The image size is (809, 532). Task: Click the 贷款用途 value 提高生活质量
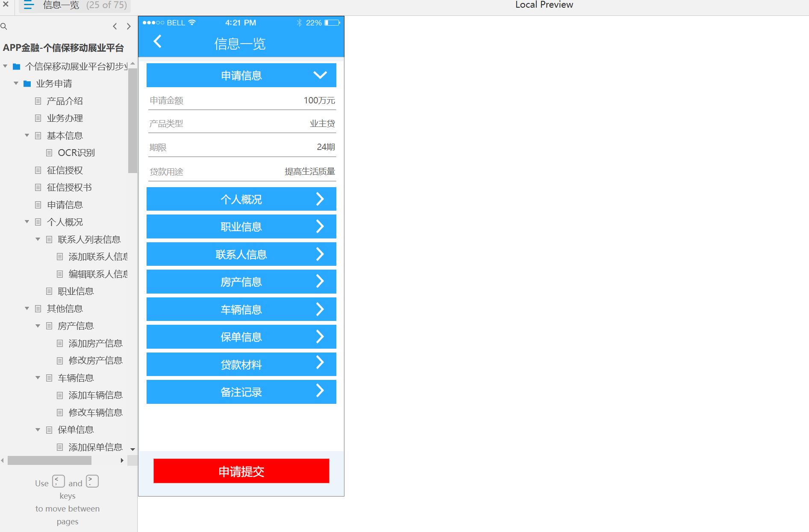[310, 171]
